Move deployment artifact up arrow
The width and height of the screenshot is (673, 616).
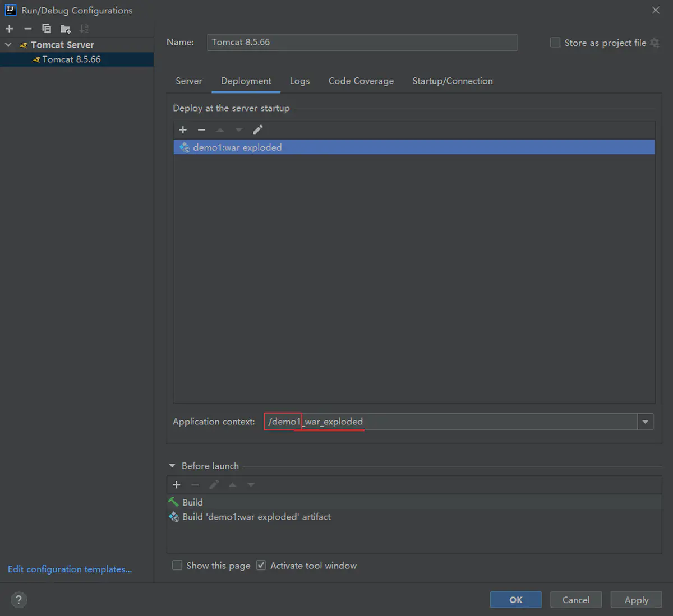(x=220, y=130)
